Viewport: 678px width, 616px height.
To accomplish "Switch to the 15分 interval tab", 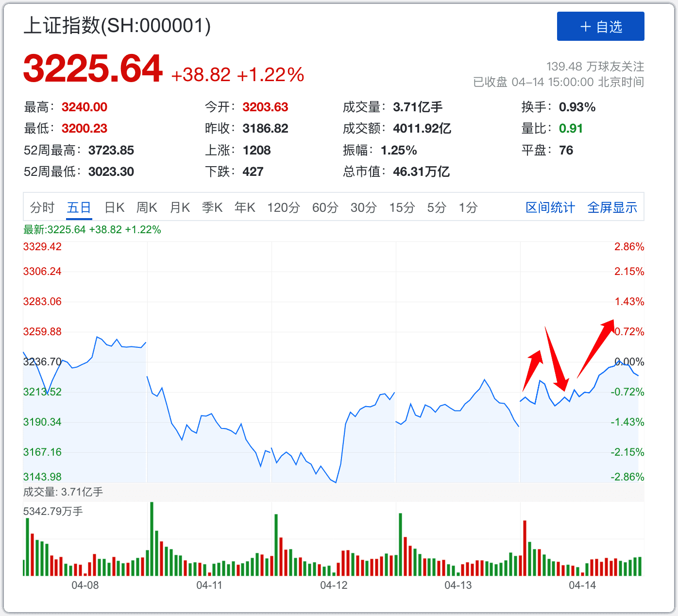I will click(x=402, y=208).
